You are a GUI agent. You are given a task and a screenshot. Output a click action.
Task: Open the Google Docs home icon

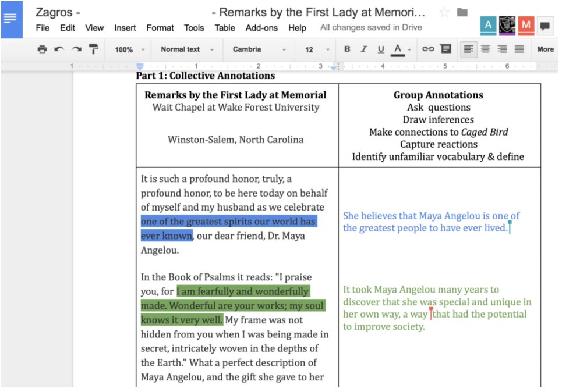point(12,19)
